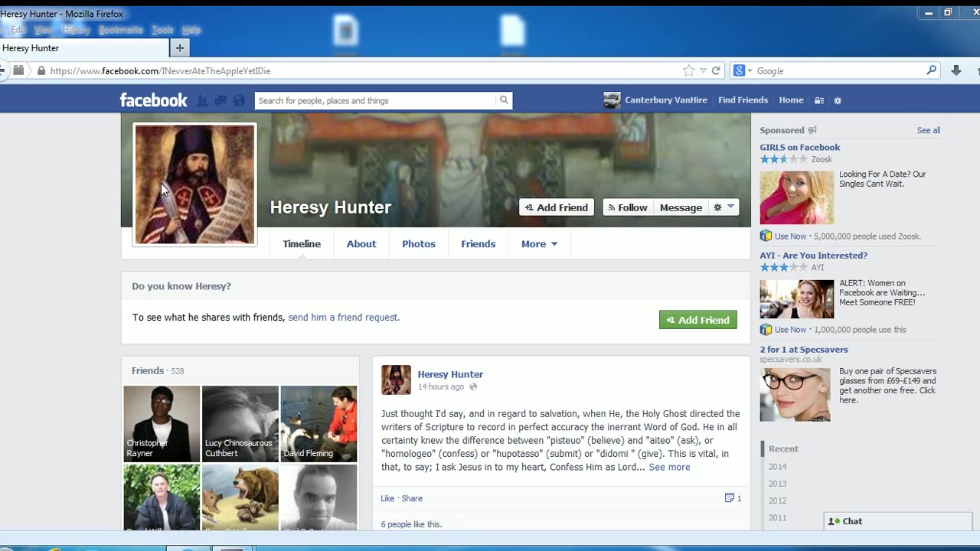This screenshot has width=980, height=551.
Task: Click Add Friend on cover photo
Action: pyautogui.click(x=557, y=207)
